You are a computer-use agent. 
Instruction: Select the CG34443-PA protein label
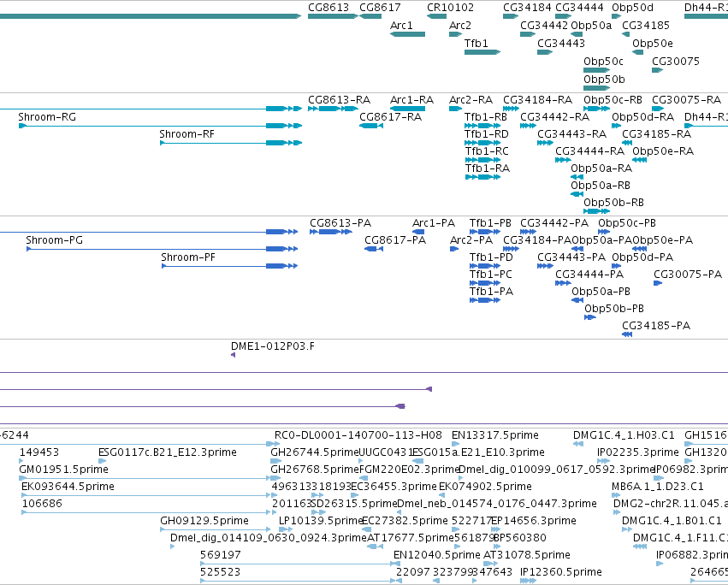[571, 257]
